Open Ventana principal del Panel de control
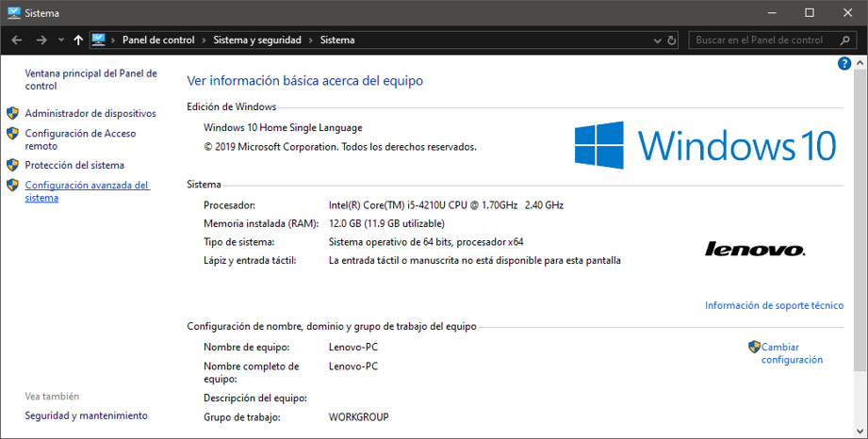The width and height of the screenshot is (868, 439). pyautogui.click(x=90, y=80)
